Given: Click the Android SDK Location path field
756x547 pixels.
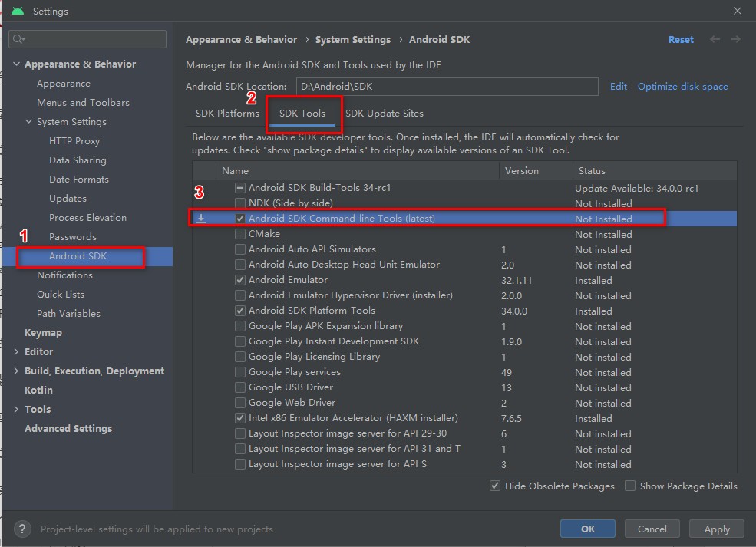Looking at the screenshot, I should tap(447, 87).
